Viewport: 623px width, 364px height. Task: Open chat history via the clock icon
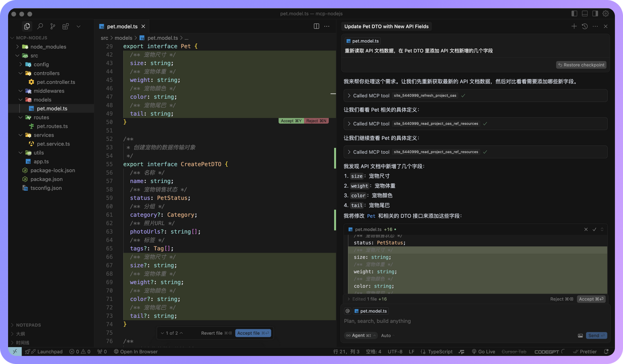(x=585, y=26)
